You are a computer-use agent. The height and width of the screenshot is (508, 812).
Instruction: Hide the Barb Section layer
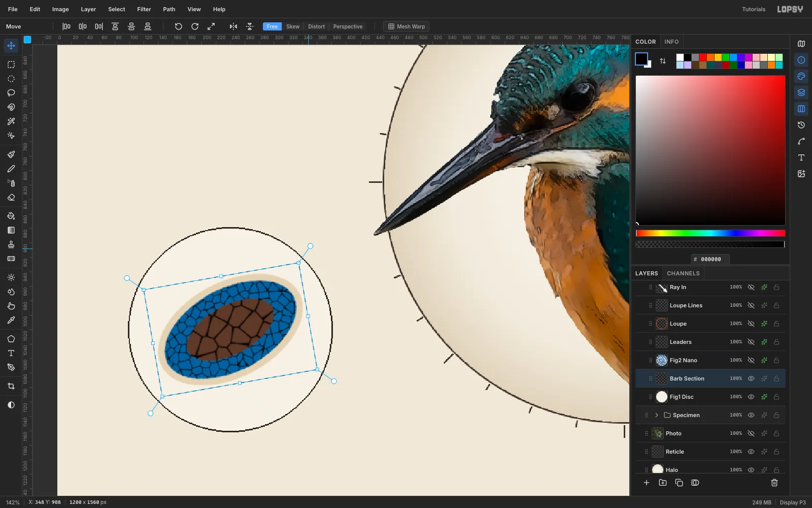751,378
